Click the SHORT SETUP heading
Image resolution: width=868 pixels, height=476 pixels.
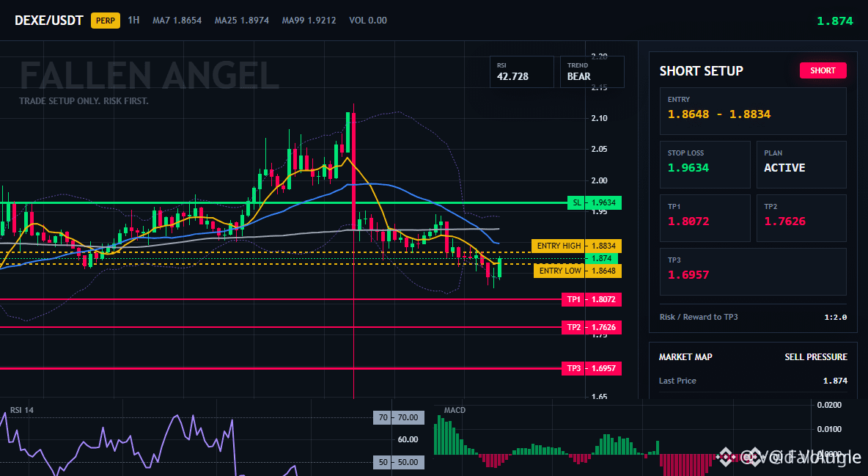point(702,71)
